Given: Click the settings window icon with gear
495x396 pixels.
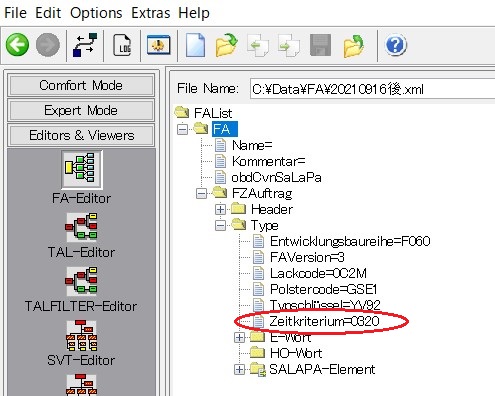Looking at the screenshot, I should coord(159,45).
